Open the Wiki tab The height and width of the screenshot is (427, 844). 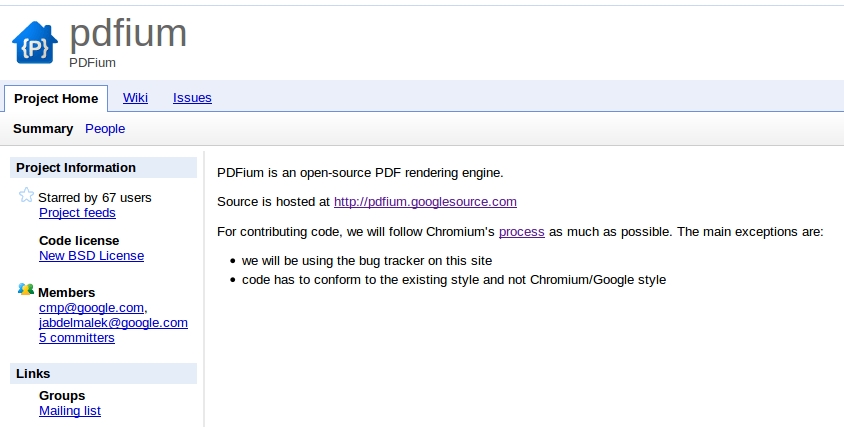135,97
